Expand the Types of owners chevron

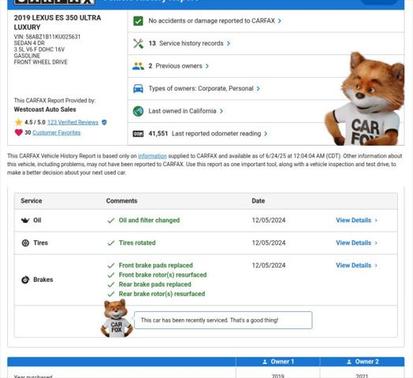pyautogui.click(x=258, y=89)
